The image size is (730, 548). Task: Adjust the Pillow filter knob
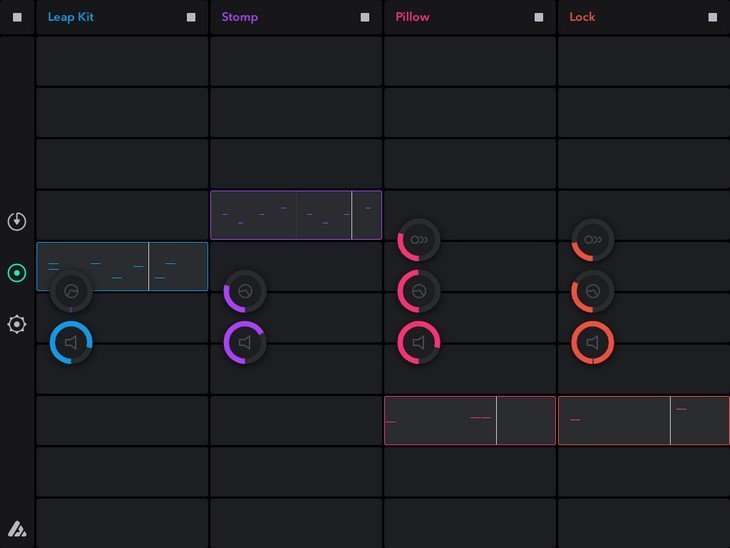(419, 291)
